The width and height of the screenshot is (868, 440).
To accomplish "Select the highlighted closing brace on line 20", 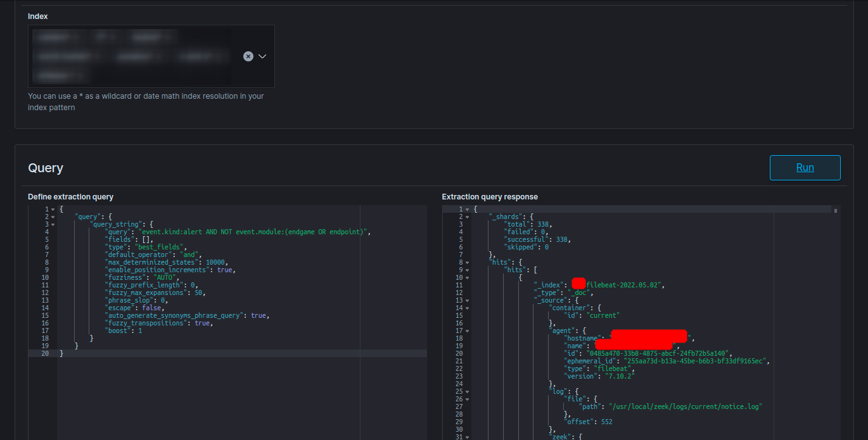I will 61,353.
